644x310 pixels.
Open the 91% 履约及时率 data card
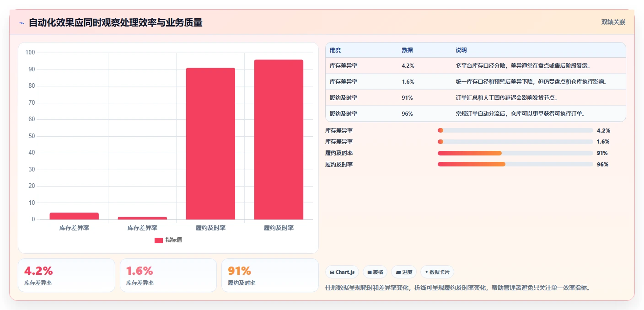(x=270, y=275)
